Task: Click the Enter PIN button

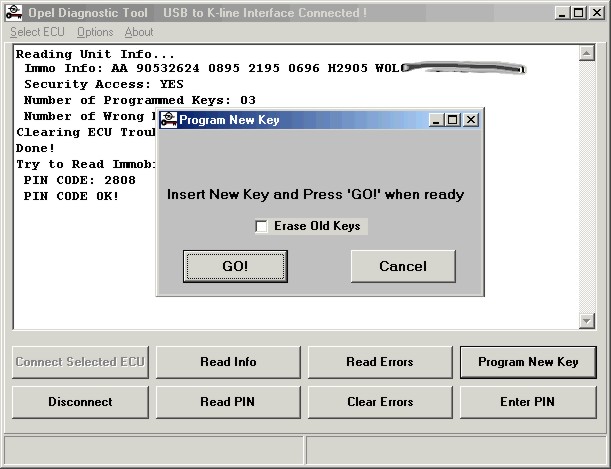Action: tap(528, 402)
